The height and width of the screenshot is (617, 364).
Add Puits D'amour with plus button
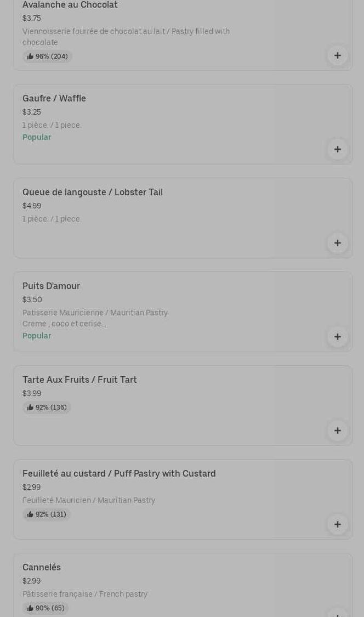(337, 337)
